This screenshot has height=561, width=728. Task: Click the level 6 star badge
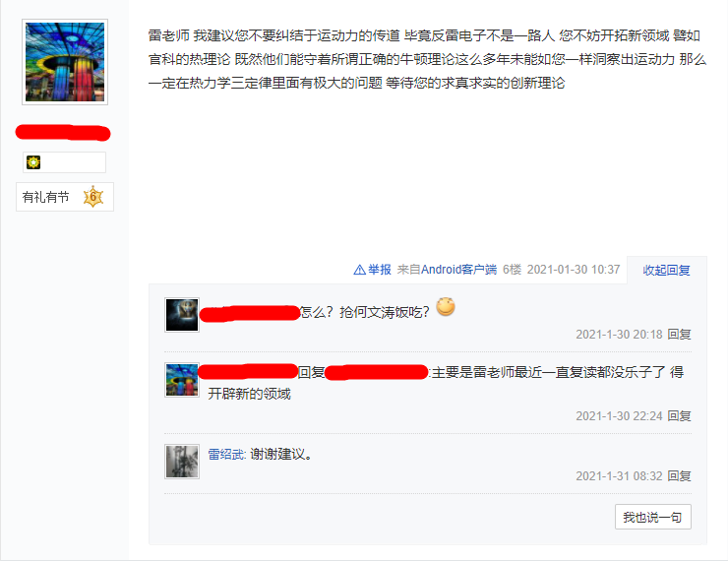(92, 197)
